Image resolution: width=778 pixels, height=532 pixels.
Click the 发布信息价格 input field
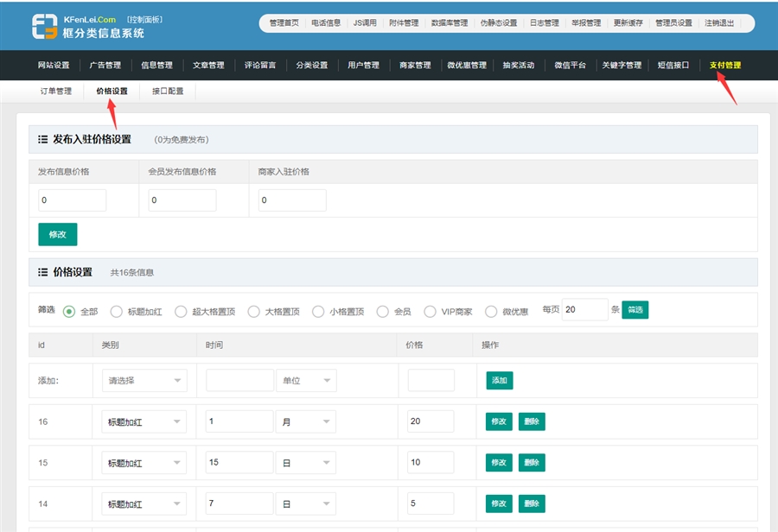click(x=73, y=200)
